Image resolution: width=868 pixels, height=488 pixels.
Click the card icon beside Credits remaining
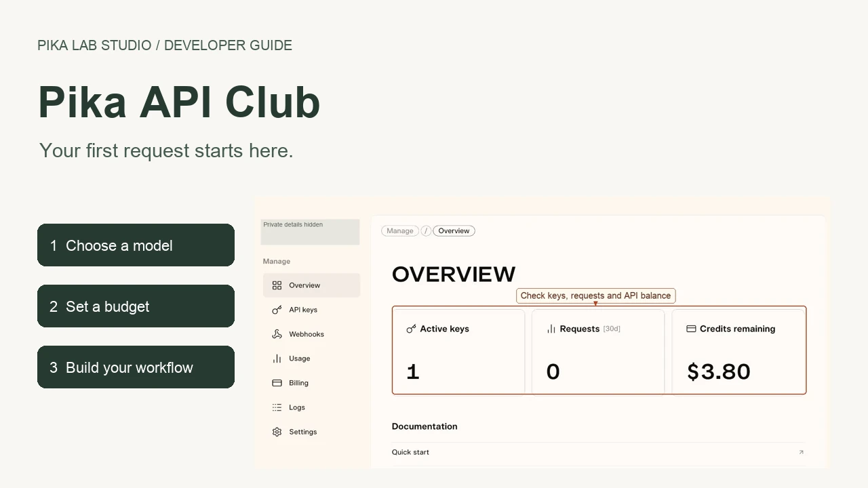pyautogui.click(x=691, y=329)
